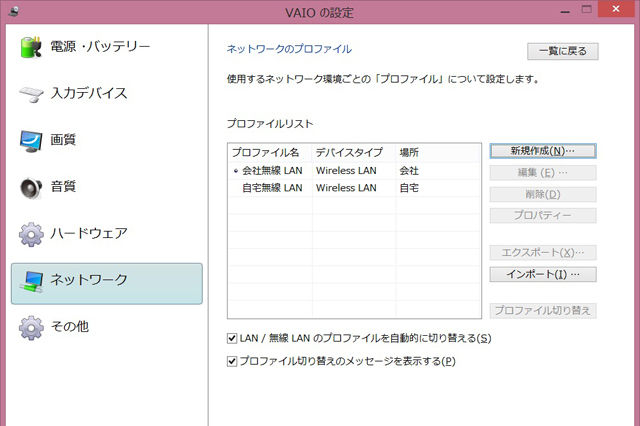Click the 一覧に戻る button
The image size is (640, 426).
(x=562, y=51)
